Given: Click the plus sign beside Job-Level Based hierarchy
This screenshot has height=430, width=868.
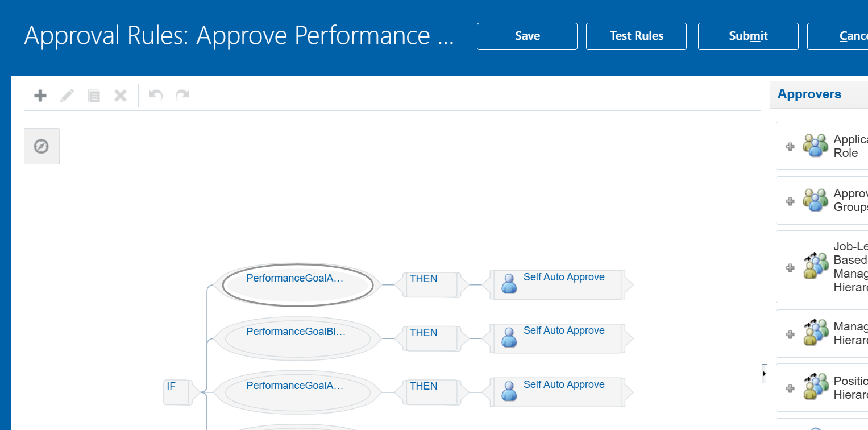Looking at the screenshot, I should coord(790,267).
